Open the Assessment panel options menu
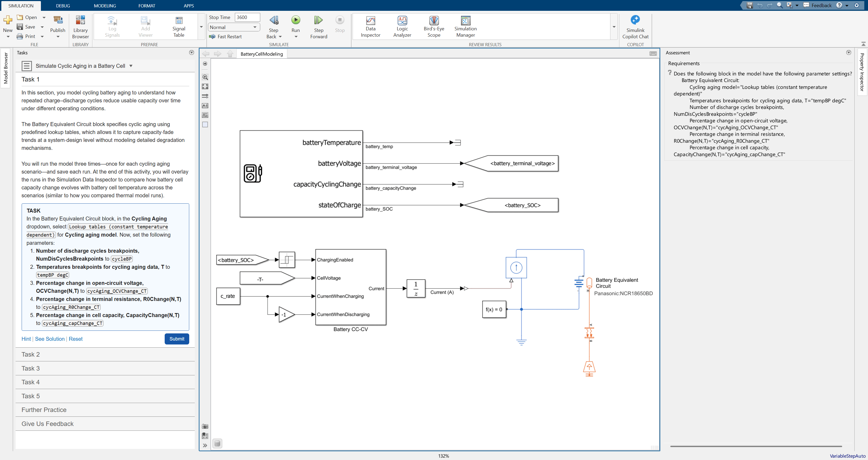 (848, 52)
